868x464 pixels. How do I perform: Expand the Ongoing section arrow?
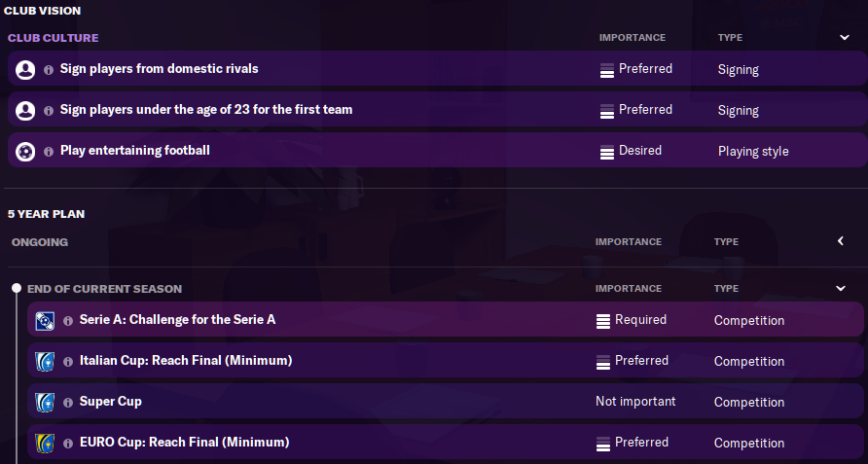click(x=841, y=241)
